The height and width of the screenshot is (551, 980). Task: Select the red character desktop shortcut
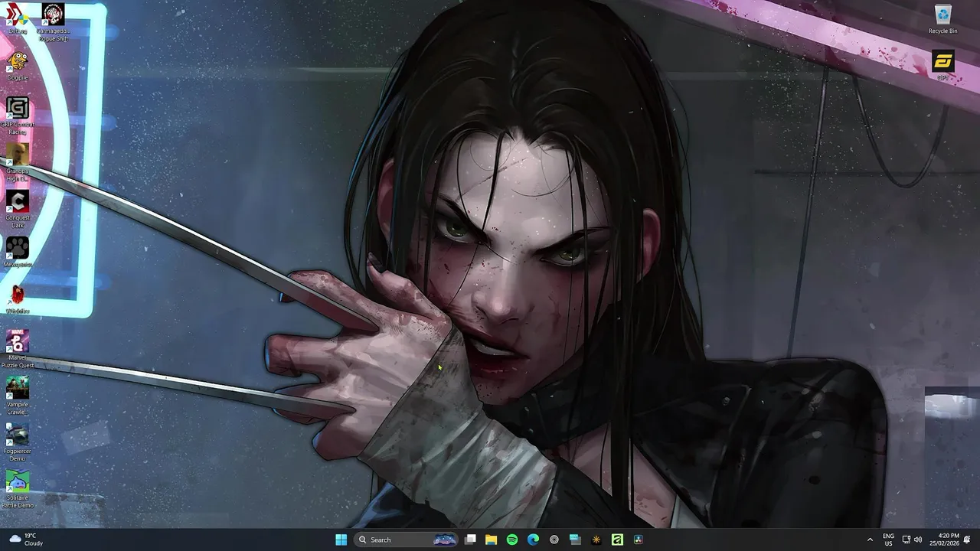coord(18,299)
